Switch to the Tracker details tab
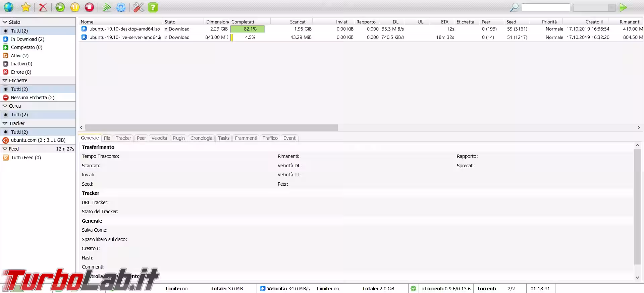The width and height of the screenshot is (644, 293). [123, 138]
